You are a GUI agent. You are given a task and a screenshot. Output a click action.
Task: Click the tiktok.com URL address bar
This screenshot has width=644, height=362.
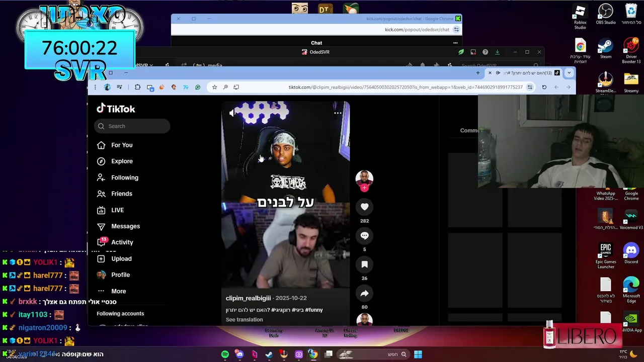406,87
